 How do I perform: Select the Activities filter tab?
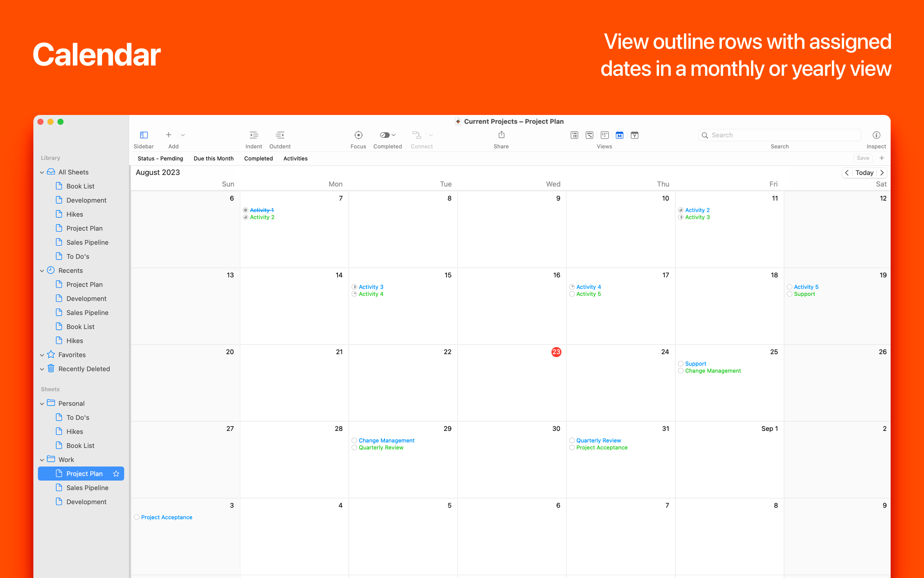click(295, 158)
